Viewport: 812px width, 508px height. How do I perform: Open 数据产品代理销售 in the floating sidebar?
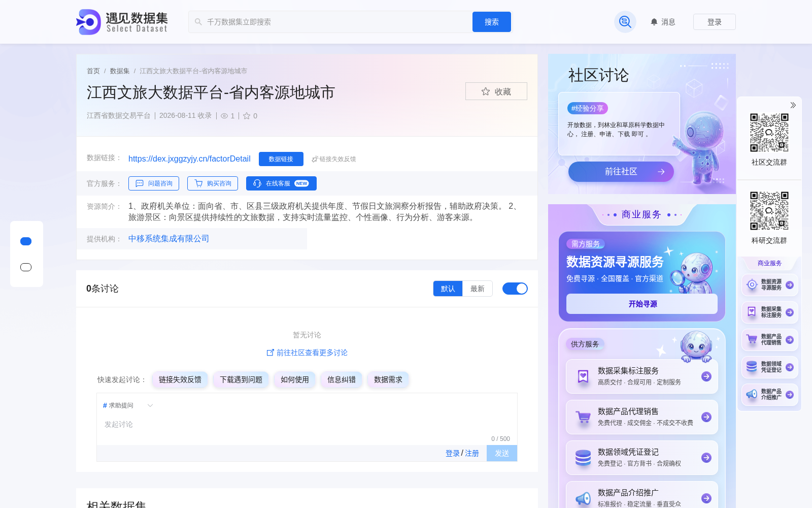(770, 340)
